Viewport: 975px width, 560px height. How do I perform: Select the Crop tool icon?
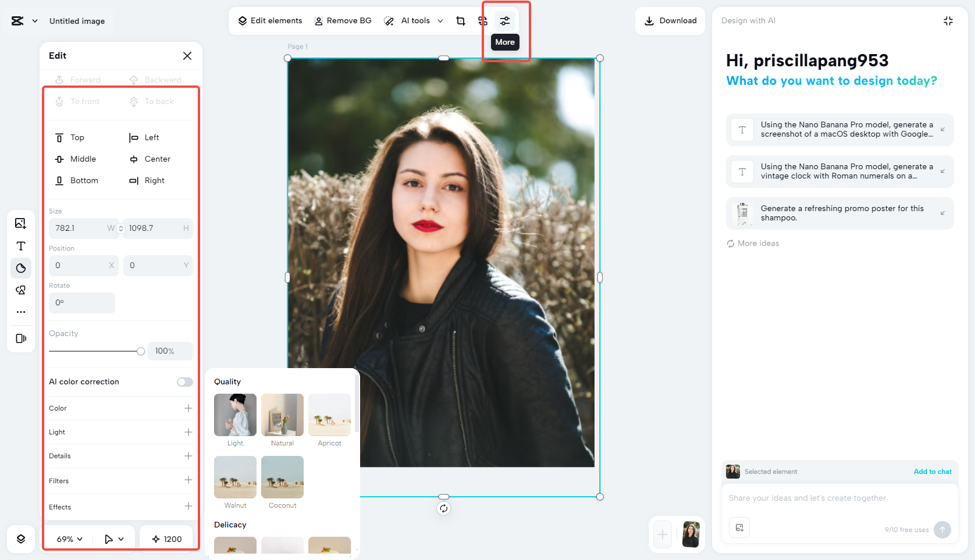[461, 21]
